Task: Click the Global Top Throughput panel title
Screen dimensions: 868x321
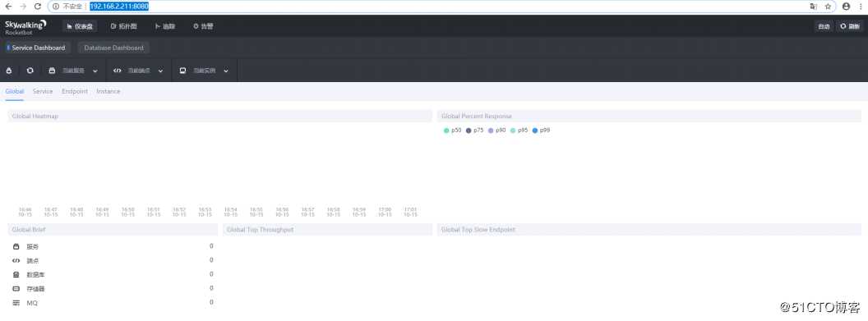Action: click(x=261, y=230)
